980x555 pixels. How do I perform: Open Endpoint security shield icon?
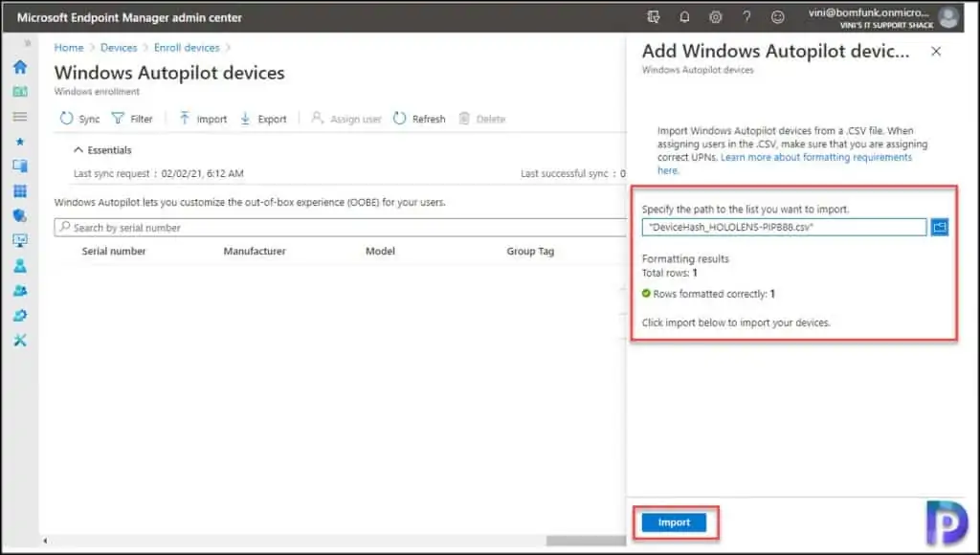[20, 215]
